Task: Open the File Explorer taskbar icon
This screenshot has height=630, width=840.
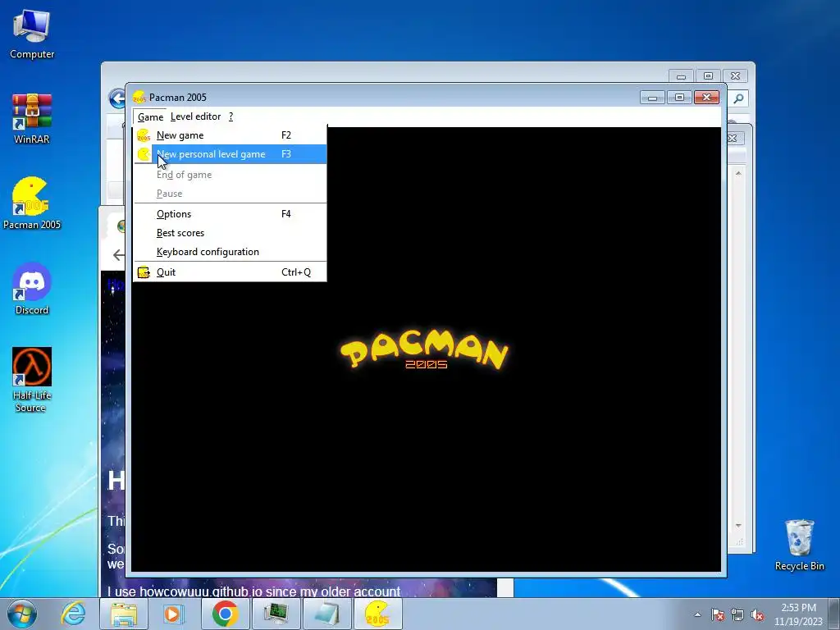Action: point(124,614)
